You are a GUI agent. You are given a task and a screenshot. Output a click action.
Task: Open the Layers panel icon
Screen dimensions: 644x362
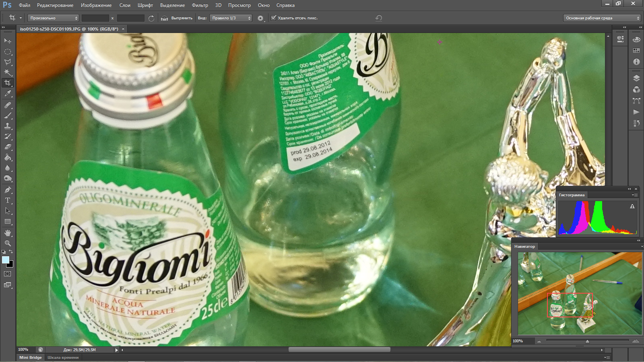tap(636, 78)
